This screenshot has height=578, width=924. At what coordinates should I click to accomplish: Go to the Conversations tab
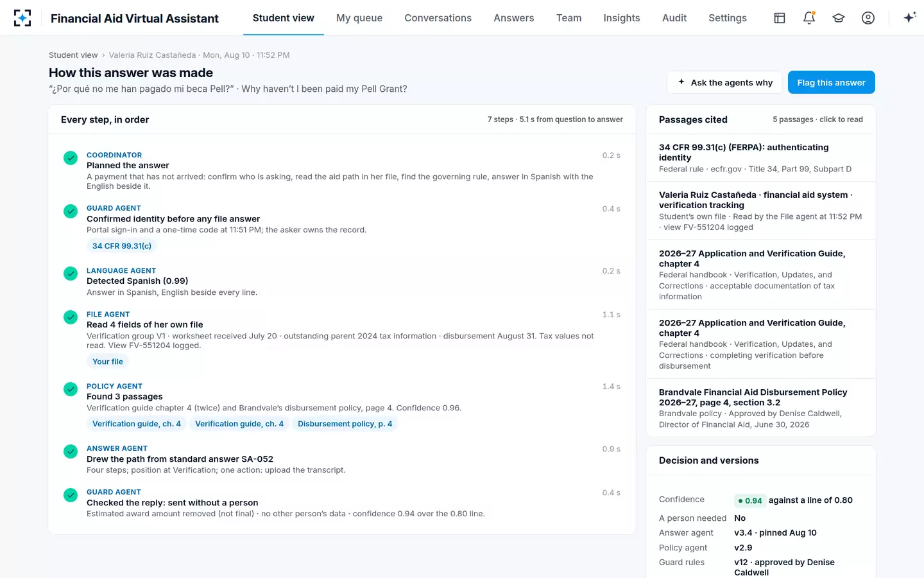click(x=438, y=18)
